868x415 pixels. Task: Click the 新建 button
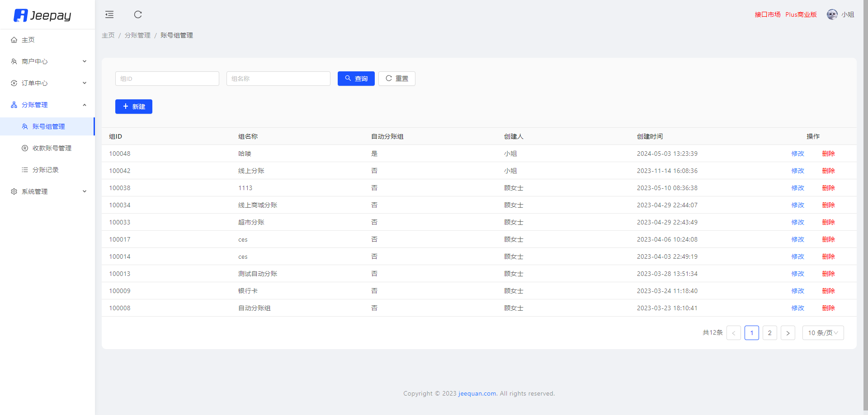pos(134,107)
